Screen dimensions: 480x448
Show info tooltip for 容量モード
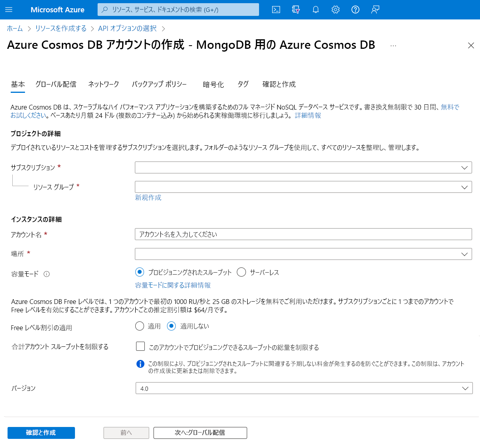(x=47, y=274)
